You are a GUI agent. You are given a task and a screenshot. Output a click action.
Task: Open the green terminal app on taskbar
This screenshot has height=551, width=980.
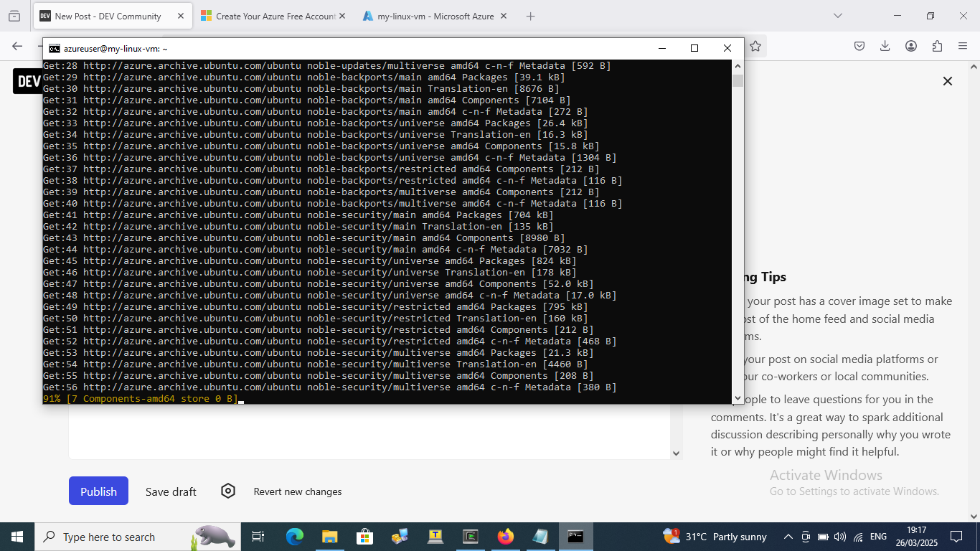tap(470, 537)
